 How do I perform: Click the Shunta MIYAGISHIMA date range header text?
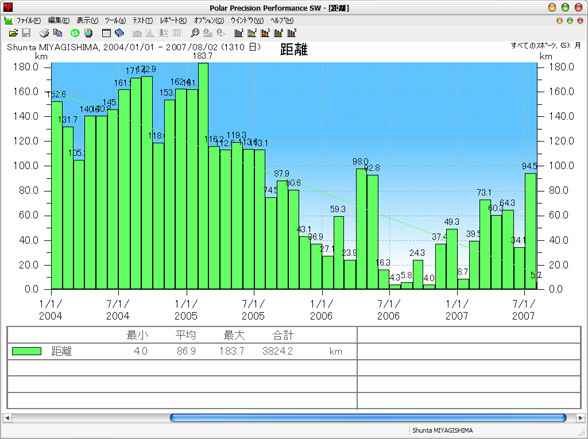click(134, 47)
